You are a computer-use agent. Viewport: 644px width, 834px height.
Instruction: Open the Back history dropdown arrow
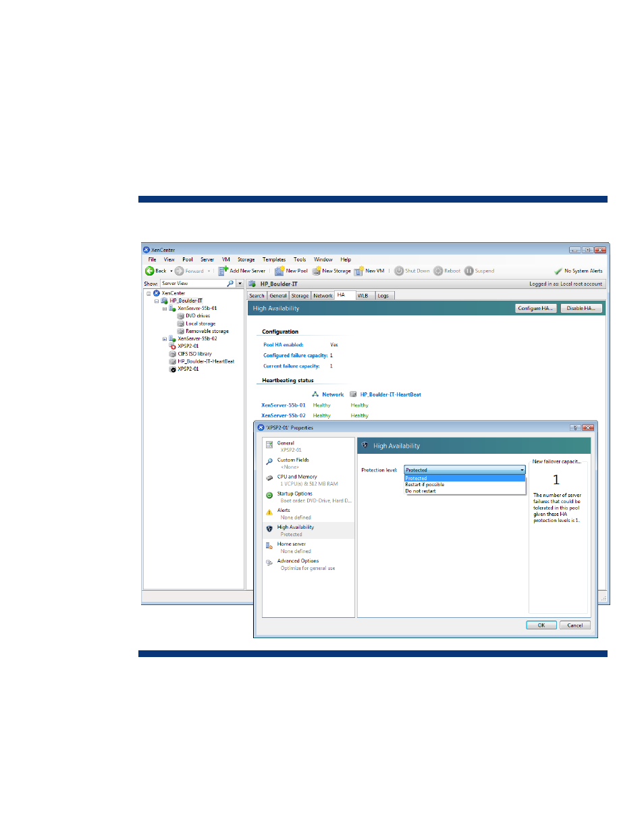click(171, 271)
